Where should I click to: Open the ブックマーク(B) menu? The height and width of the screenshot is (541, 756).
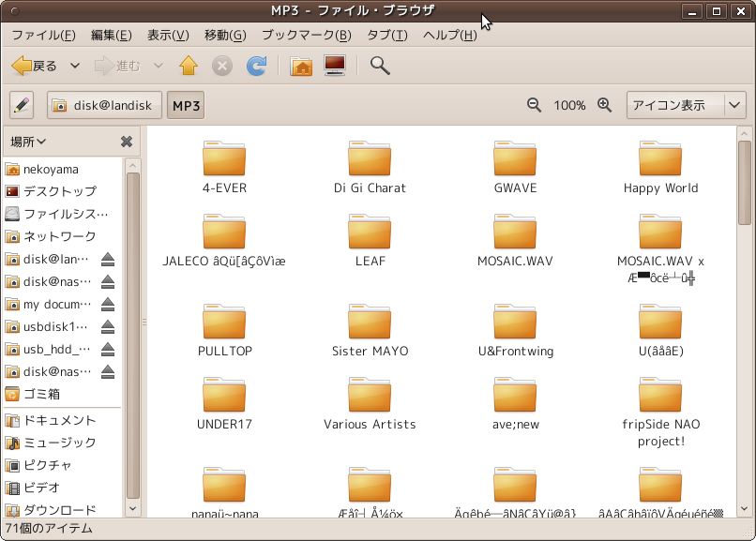coord(306,36)
